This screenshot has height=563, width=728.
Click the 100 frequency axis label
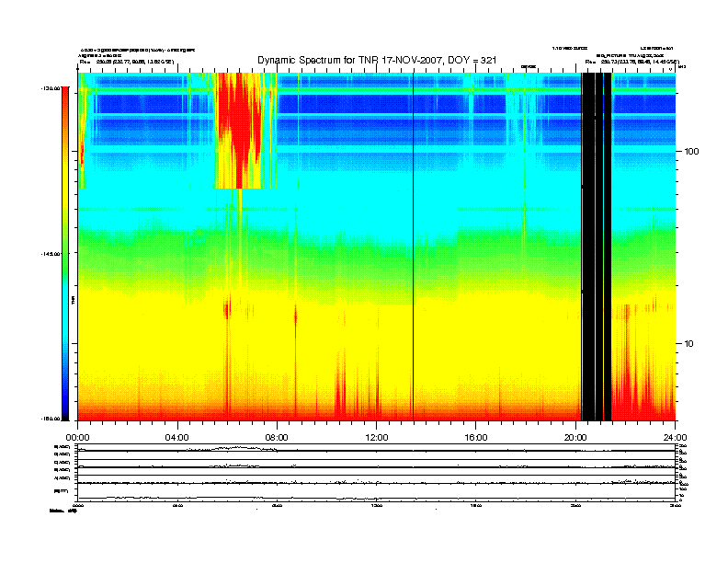pyautogui.click(x=691, y=152)
